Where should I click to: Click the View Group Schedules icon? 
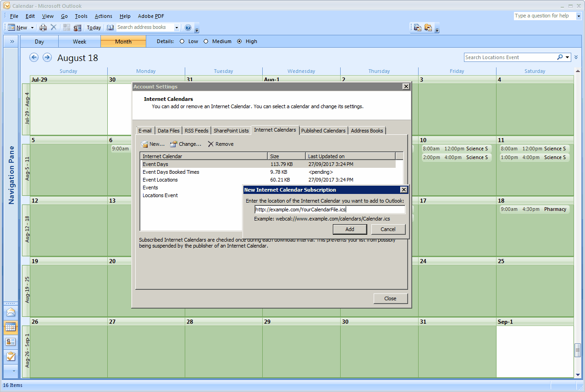click(x=77, y=28)
